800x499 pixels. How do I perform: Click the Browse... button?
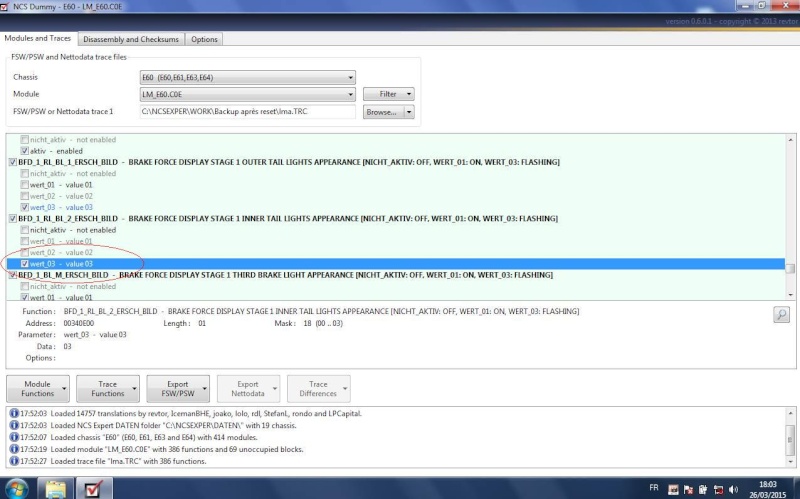384,112
